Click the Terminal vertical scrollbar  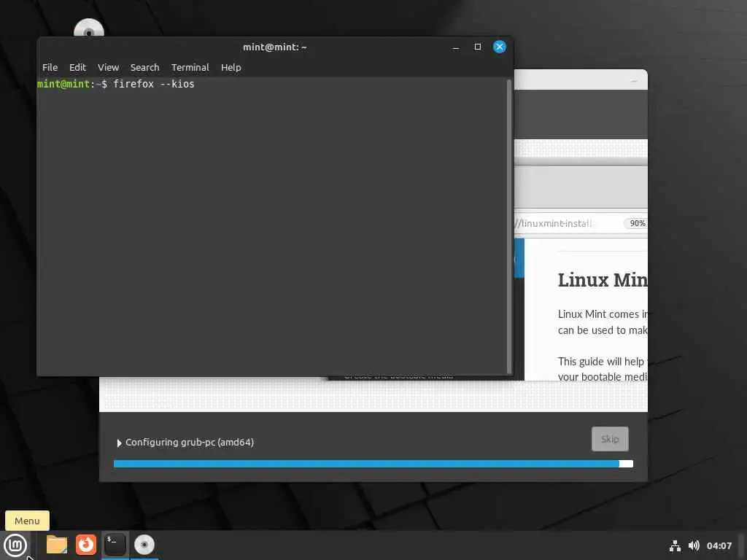tap(509, 227)
